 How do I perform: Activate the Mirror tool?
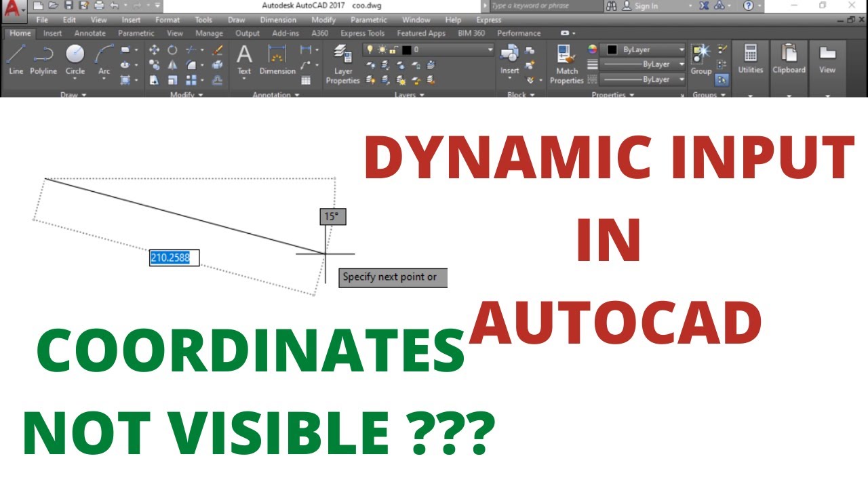[x=173, y=65]
